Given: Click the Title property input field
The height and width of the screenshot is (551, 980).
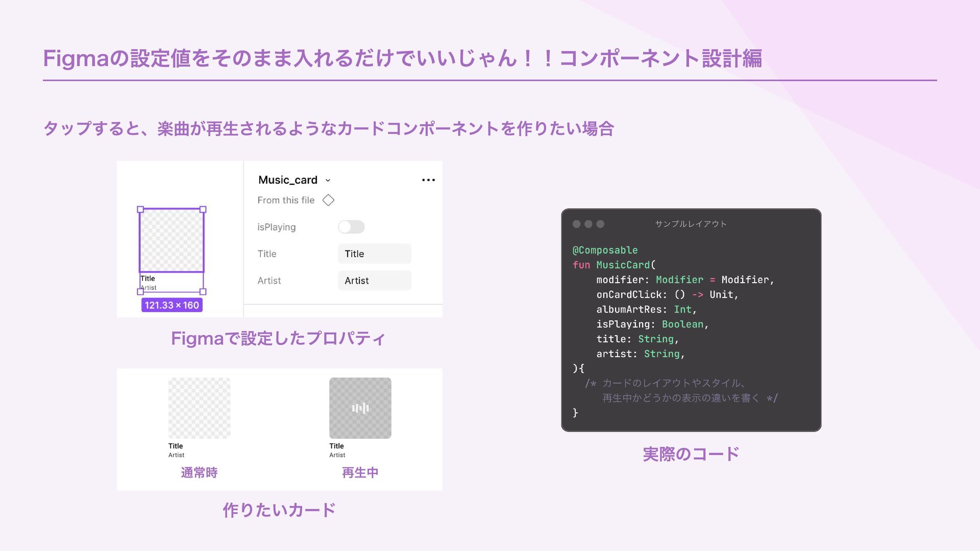Looking at the screenshot, I should [x=375, y=254].
